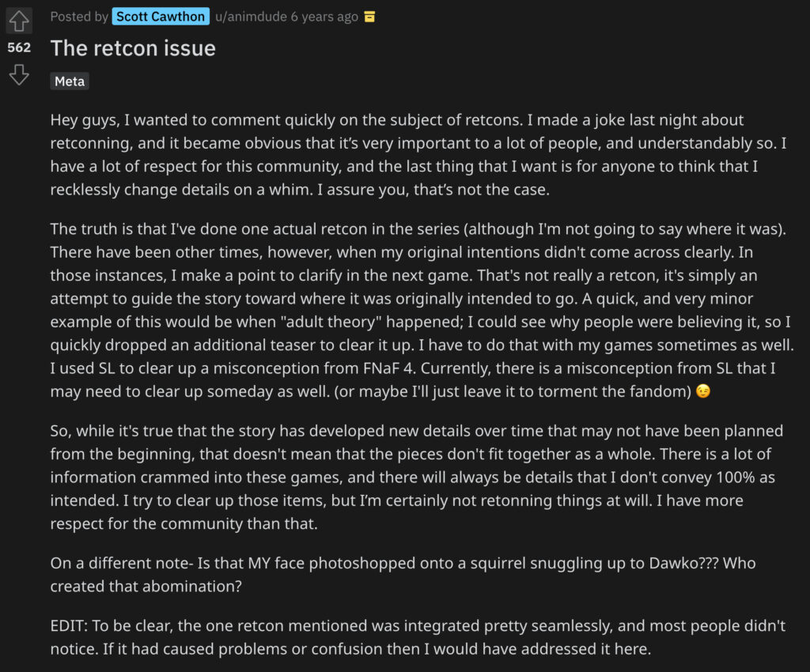Viewport: 810px width, 672px height.
Task: Click the yellow archived post icon
Action: click(x=369, y=17)
